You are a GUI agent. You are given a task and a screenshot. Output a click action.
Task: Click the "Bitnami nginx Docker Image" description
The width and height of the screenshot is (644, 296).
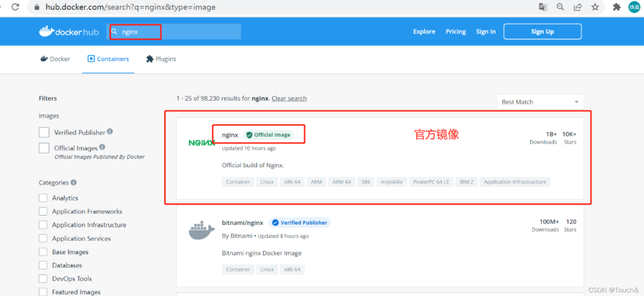pyautogui.click(x=262, y=253)
